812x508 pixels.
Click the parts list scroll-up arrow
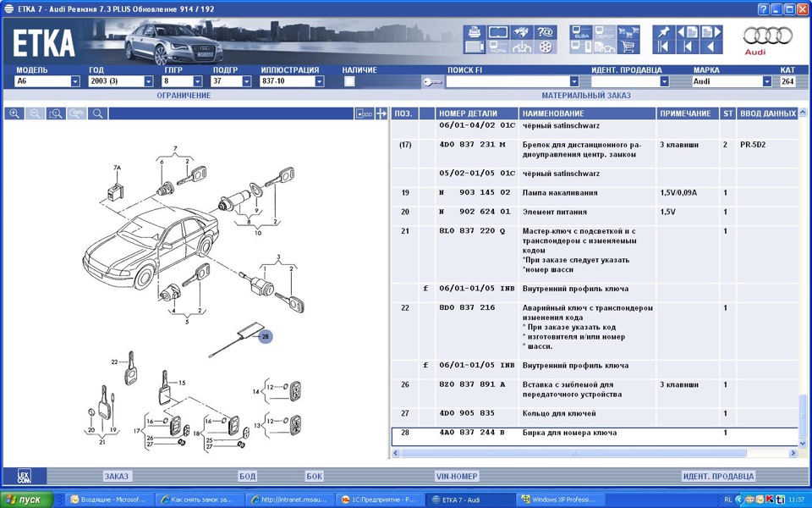click(x=804, y=113)
